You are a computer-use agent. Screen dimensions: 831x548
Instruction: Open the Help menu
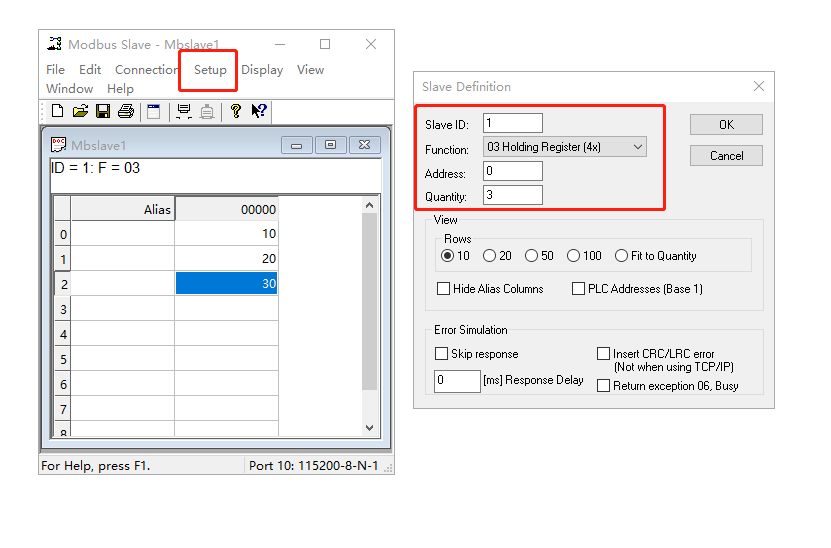pyautogui.click(x=120, y=89)
